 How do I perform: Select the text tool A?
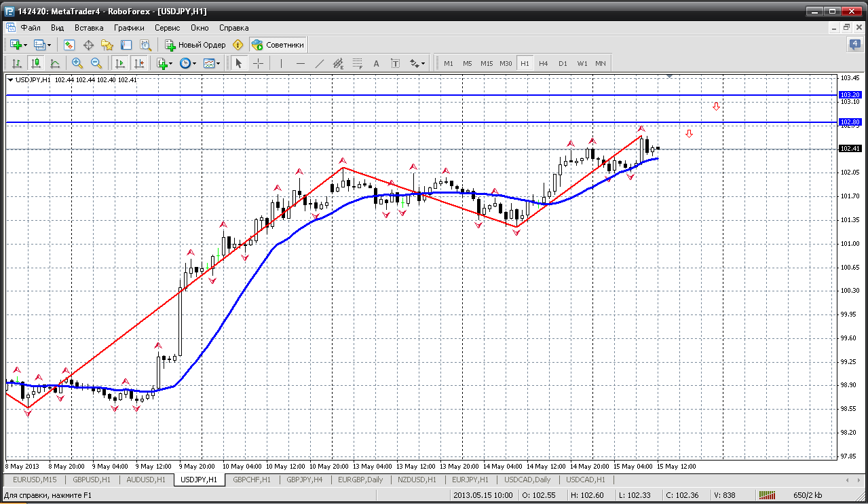(x=377, y=63)
